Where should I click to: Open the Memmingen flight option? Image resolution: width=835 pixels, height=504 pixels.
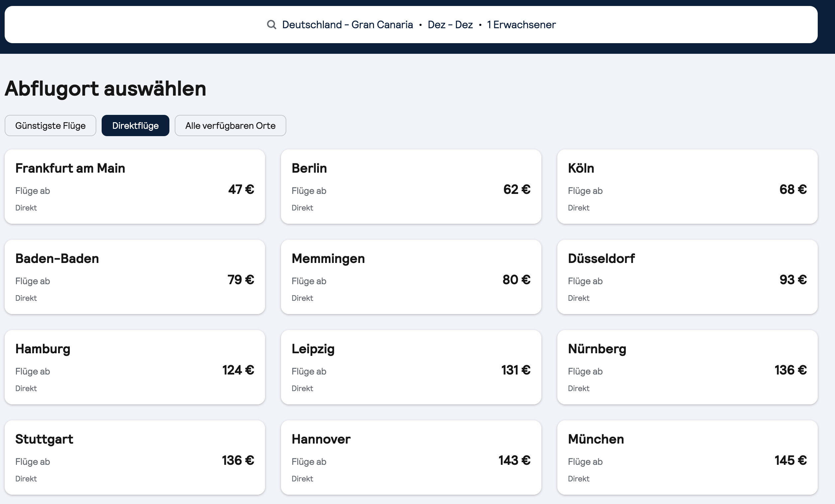pyautogui.click(x=411, y=277)
